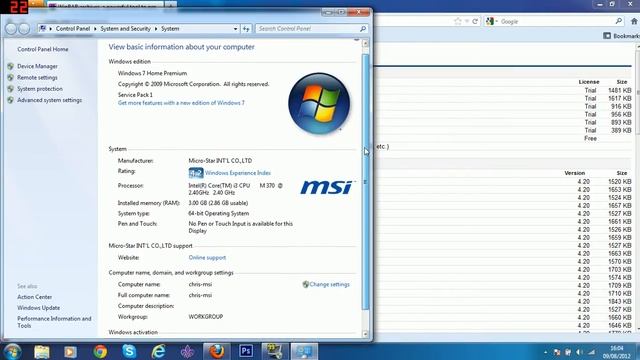The image size is (640, 360).
Task: Open Skype from taskbar
Action: point(129,351)
